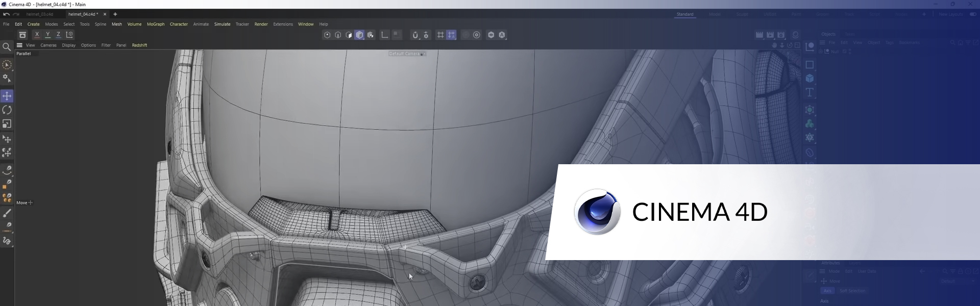
Task: Expand the Null object tree item
Action: [821, 52]
